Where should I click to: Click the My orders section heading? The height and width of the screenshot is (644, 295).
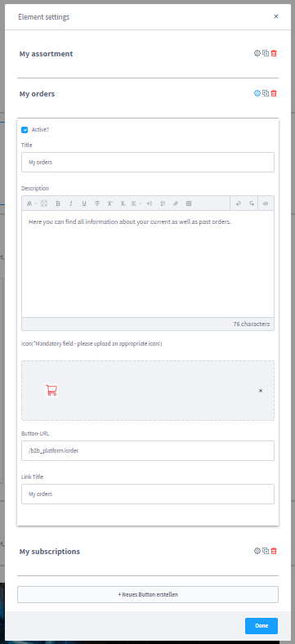(x=37, y=94)
